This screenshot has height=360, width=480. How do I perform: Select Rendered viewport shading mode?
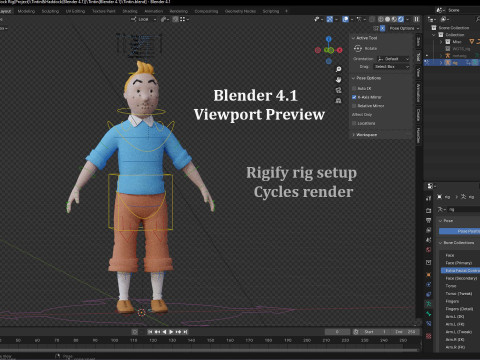coord(401,19)
